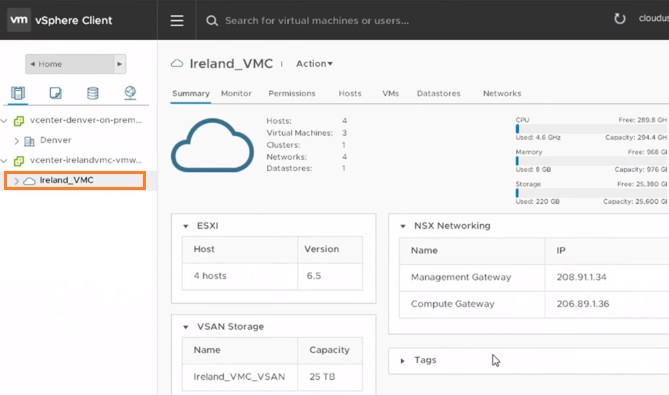Viewport: 669px width, 395px height.
Task: Click vcenter-denver-on-prem vCenter icon
Action: click(19, 121)
